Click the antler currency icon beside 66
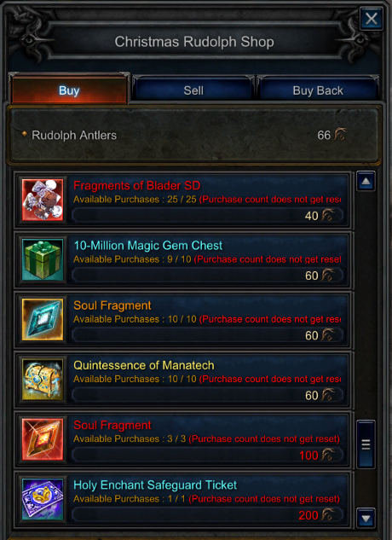Image resolution: width=392 pixels, height=540 pixels. point(340,134)
